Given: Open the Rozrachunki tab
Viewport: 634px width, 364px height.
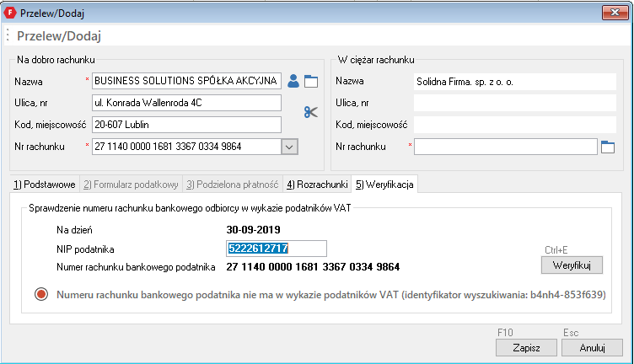Looking at the screenshot, I should [316, 184].
